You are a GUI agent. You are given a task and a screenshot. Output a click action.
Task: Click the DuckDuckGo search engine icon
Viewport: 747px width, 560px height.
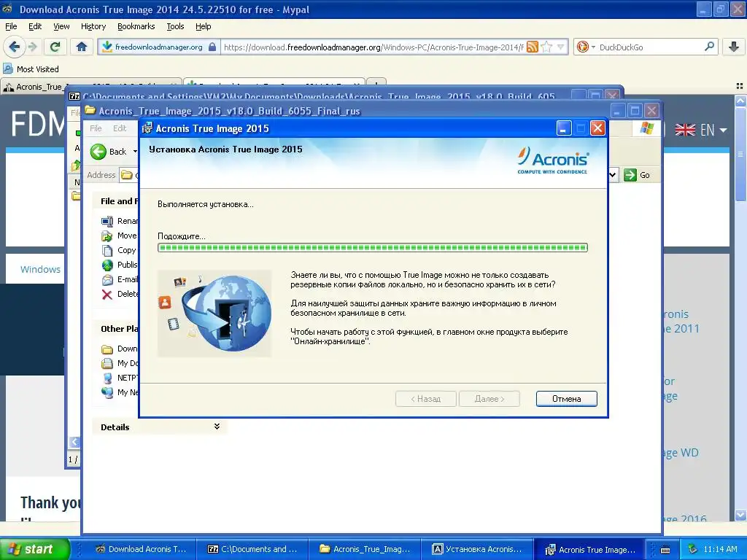pos(582,47)
